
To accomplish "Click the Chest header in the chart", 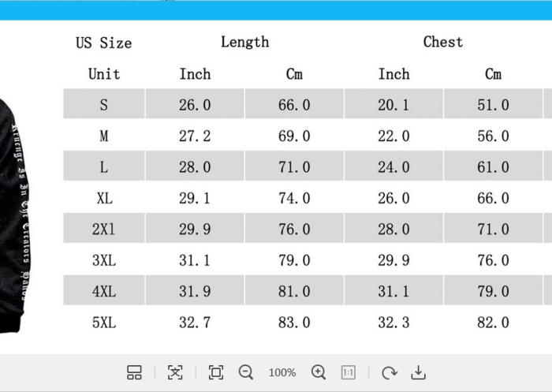I will (442, 42).
